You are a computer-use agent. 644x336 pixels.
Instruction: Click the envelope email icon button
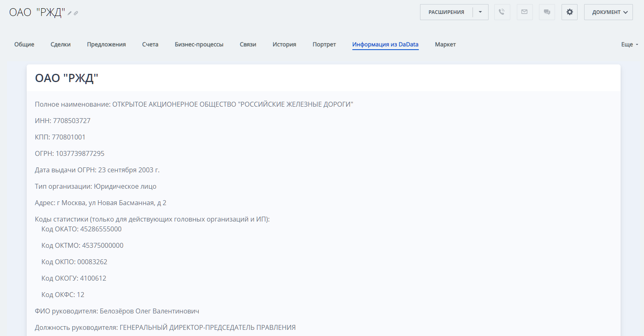click(x=524, y=12)
